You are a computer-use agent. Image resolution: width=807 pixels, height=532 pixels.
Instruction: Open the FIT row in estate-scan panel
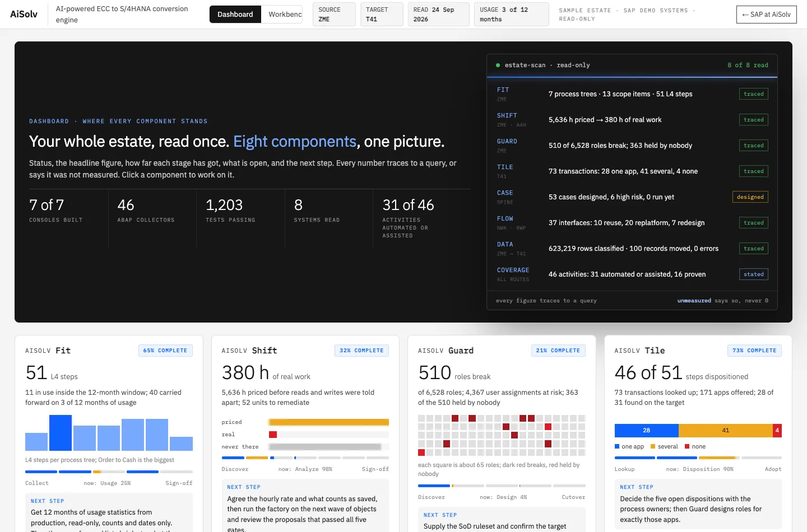[x=632, y=94]
